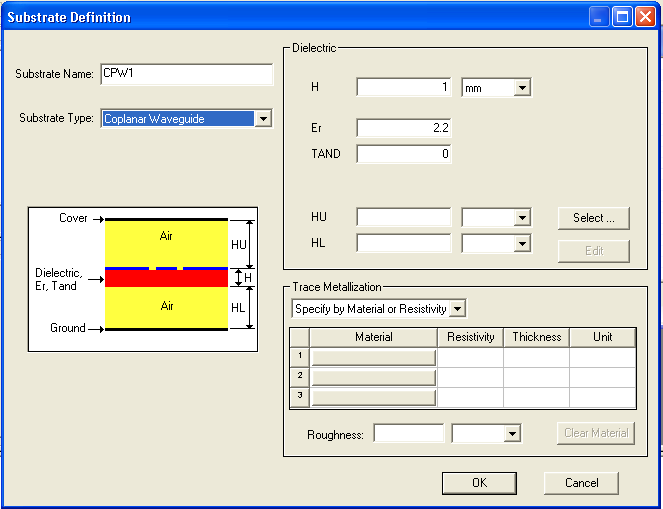The height and width of the screenshot is (509, 663).
Task: Close the Substrate Definition dialog
Action: coord(645,17)
